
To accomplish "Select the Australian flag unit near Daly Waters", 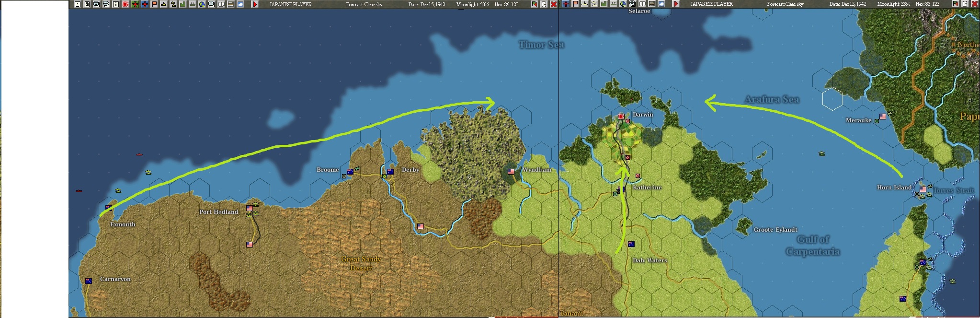I will 631,244.
